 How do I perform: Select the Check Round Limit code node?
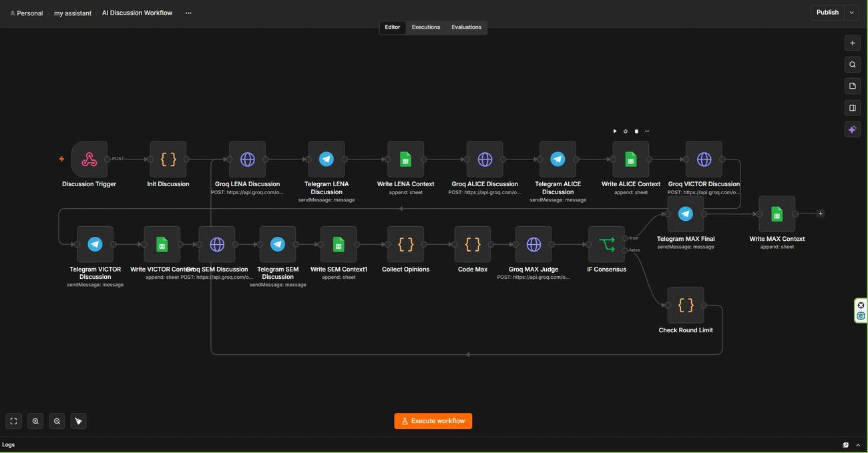[x=686, y=306]
